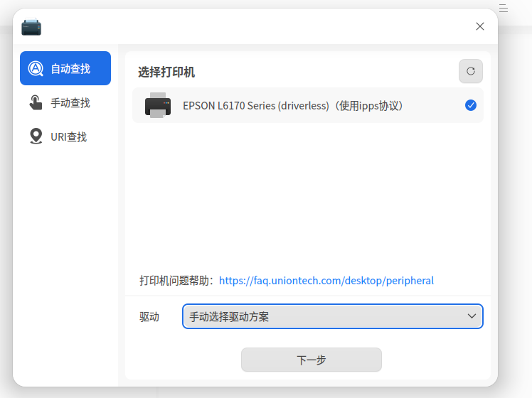Click the EPSON printer thumbnail icon

tap(158, 105)
